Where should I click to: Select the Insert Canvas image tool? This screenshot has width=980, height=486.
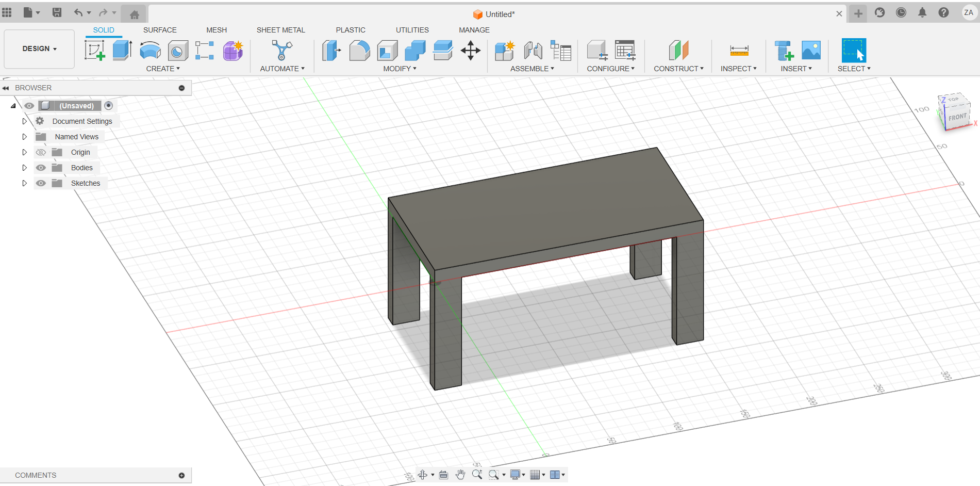click(x=811, y=51)
